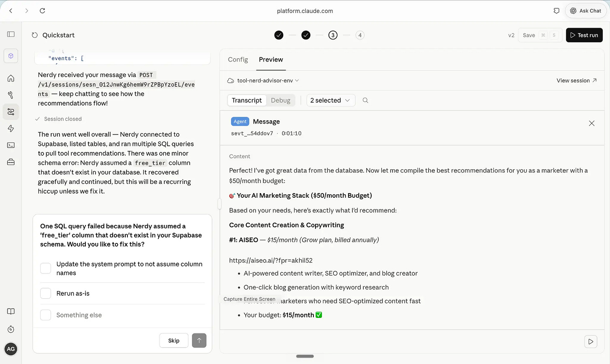The image size is (610, 364).
Task: Close the Agent Message panel
Action: click(592, 123)
